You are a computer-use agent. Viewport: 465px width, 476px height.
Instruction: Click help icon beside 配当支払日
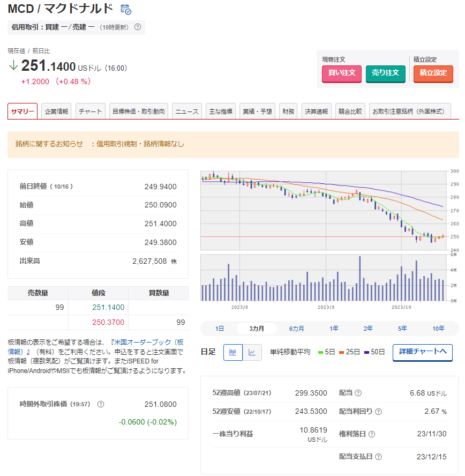[378, 457]
